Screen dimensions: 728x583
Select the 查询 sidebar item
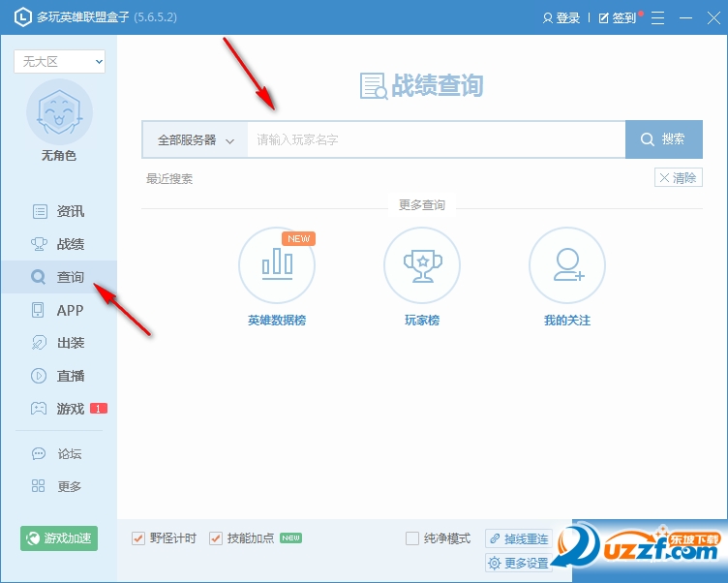pyautogui.click(x=58, y=277)
